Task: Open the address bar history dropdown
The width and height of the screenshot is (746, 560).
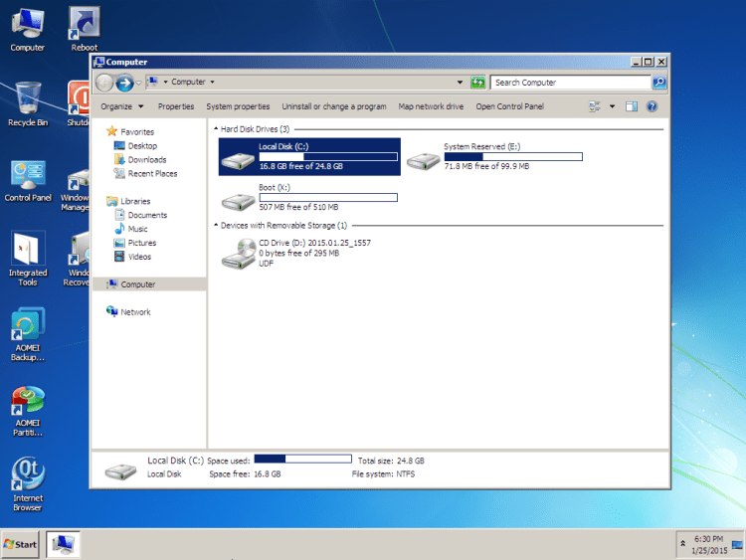Action: pos(460,83)
